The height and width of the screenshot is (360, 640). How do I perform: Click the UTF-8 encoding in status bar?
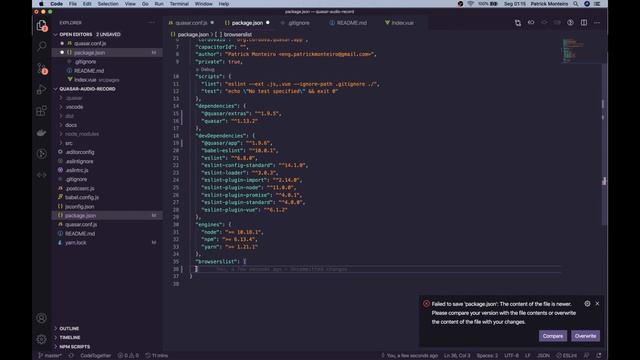point(511,356)
